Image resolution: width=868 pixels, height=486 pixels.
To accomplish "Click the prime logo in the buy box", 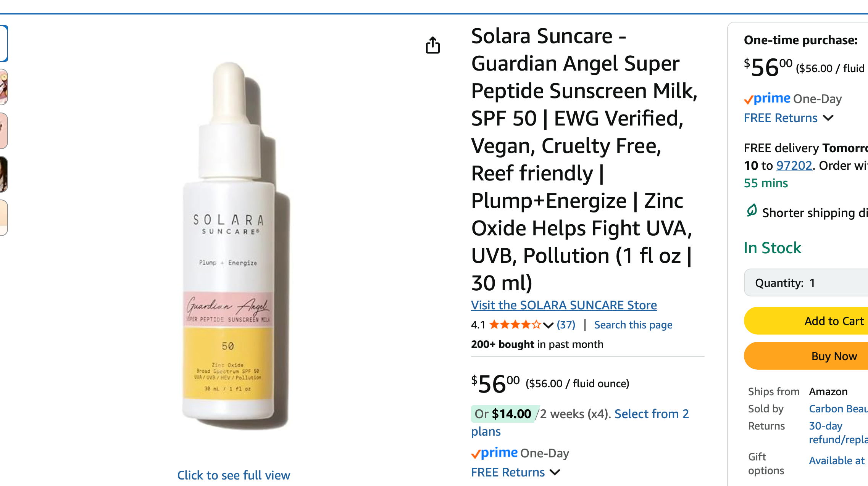I will 767,99.
